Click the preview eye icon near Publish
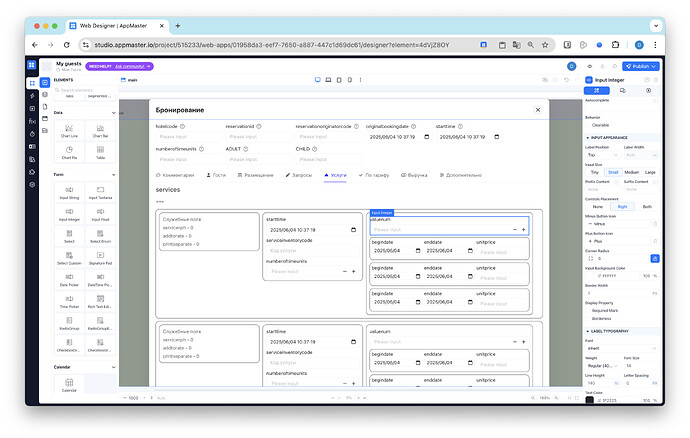Image resolution: width=690 pixels, height=438 pixels. (590, 66)
